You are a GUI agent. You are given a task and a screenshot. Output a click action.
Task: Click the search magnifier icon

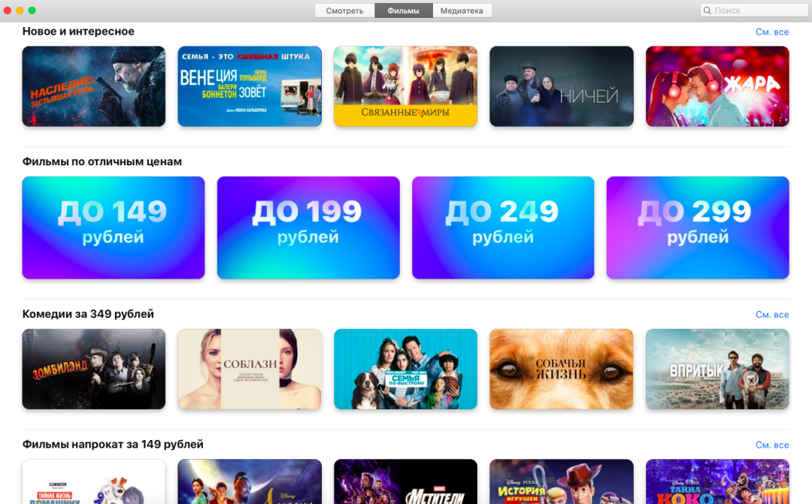click(707, 11)
